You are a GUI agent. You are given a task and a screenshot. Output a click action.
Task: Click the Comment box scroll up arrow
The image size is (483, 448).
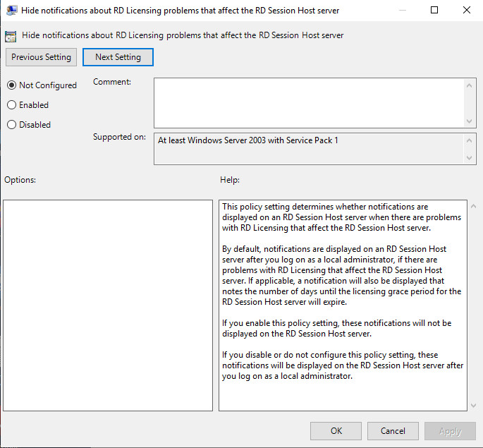pyautogui.click(x=470, y=85)
